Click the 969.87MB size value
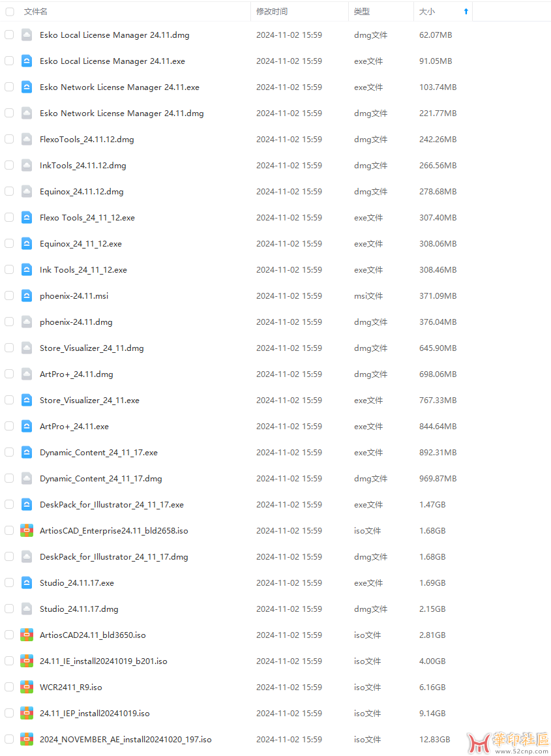Image resolution: width=551 pixels, height=756 pixels. [x=438, y=479]
